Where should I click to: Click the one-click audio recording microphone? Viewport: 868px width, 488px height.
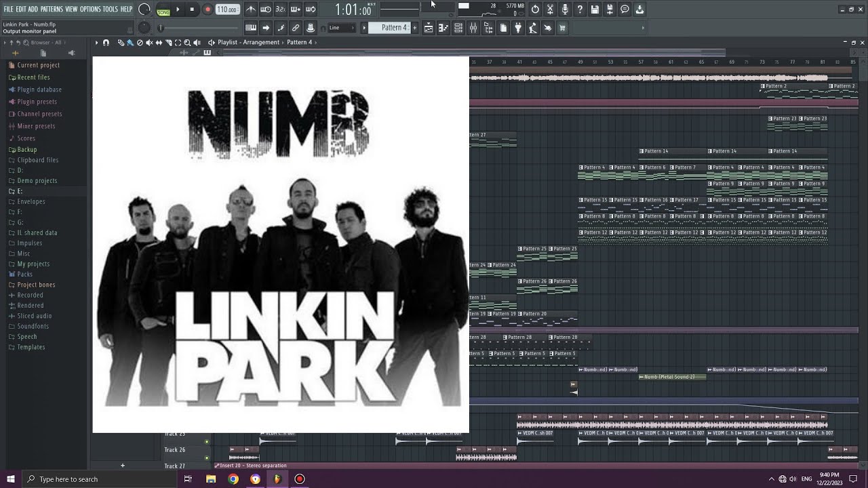click(565, 9)
